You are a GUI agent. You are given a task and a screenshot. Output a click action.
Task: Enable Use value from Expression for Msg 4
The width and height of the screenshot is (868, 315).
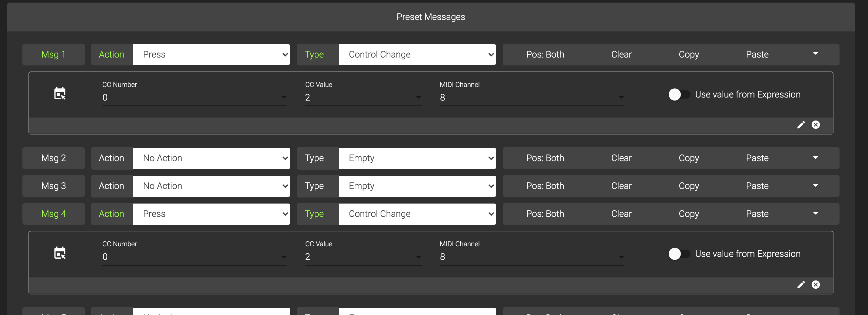click(x=679, y=254)
